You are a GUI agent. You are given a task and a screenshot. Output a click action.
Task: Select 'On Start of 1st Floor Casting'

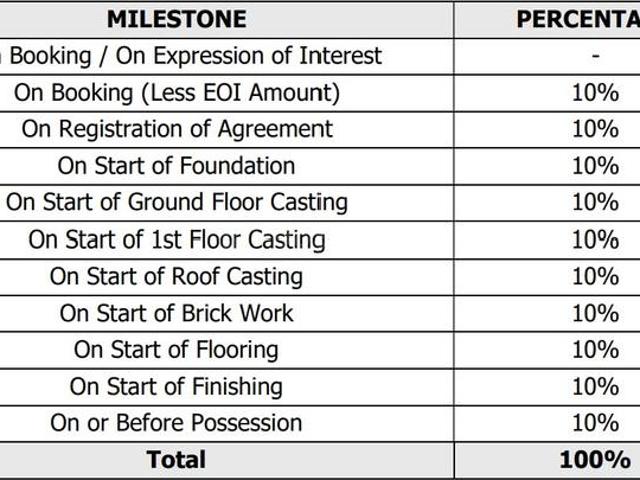[177, 239]
